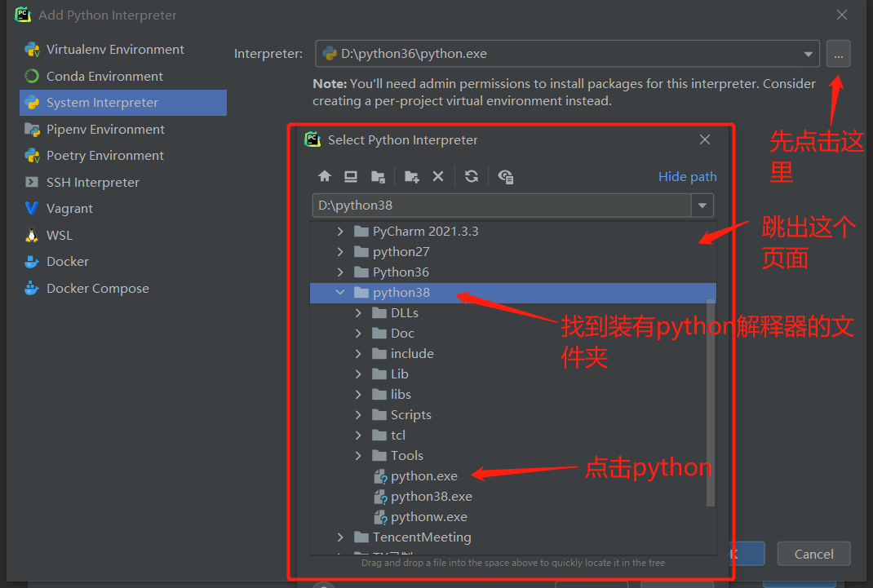Expand Lib folder chevron
Image resolution: width=873 pixels, height=588 pixels.
358,374
